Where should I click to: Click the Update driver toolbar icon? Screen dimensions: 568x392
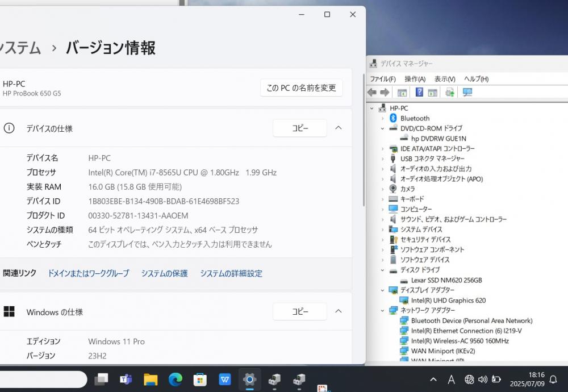[449, 93]
